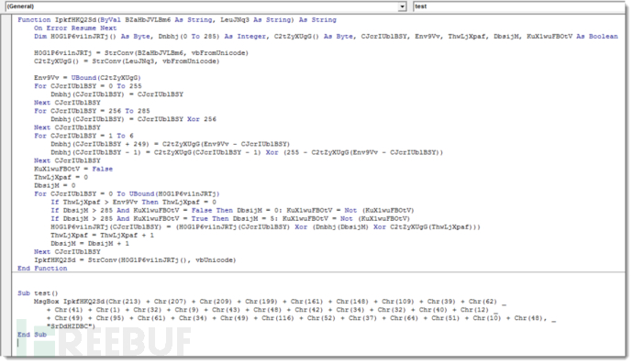Viewport: 633px width, 364px height.
Task: Click the 'If ThwLjXpaf > Env9Vv Then' line
Action: [133, 202]
